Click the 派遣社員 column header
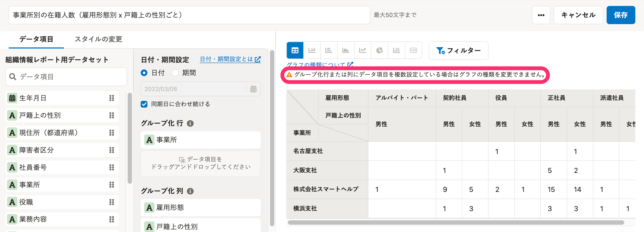Viewport: 644px width, 232px height. point(614,98)
